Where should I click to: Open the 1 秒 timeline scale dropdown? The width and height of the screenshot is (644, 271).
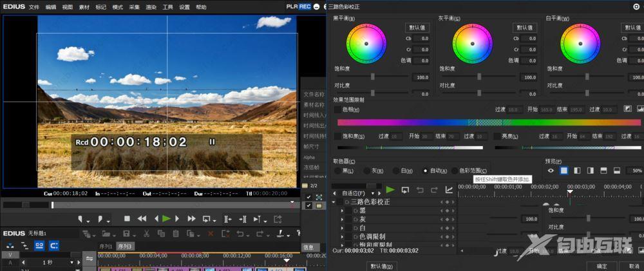click(72, 262)
